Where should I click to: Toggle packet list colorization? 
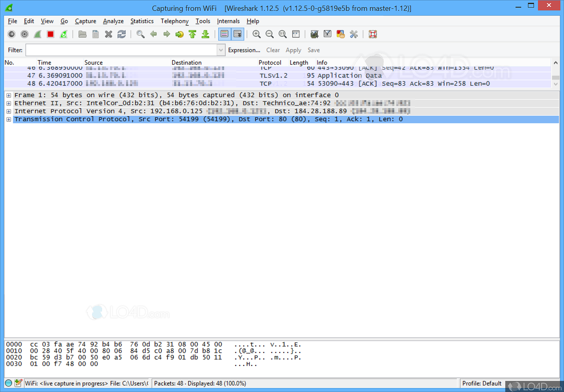pyautogui.click(x=225, y=34)
